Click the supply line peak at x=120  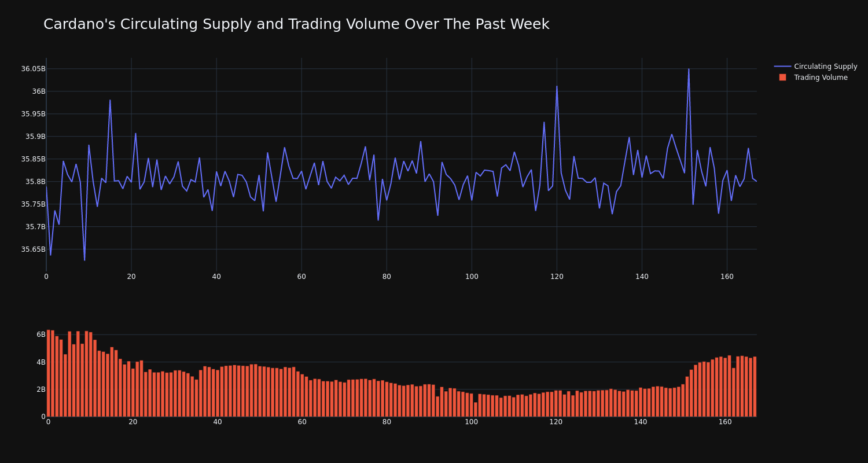(557, 87)
